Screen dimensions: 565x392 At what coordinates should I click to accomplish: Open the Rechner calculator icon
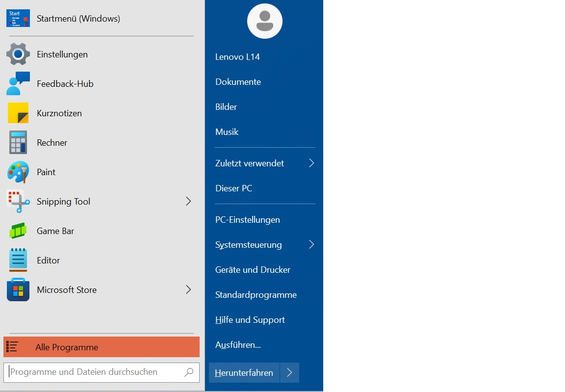coord(18,143)
